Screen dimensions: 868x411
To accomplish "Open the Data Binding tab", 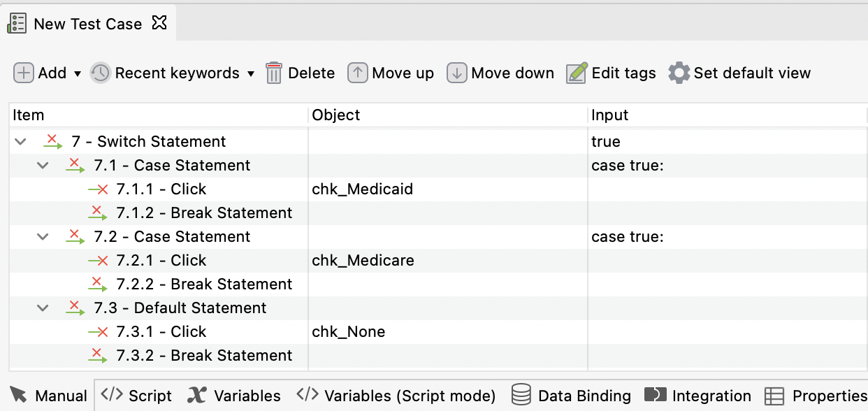I will pyautogui.click(x=570, y=396).
